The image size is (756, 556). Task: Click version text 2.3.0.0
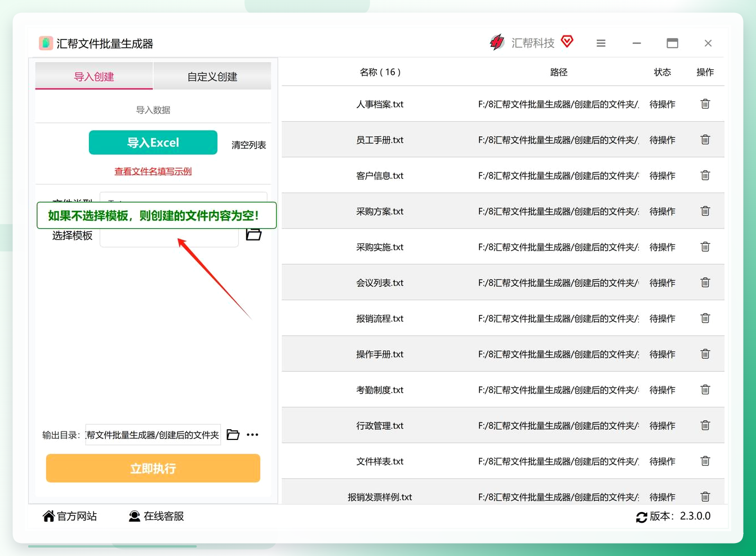point(695,516)
